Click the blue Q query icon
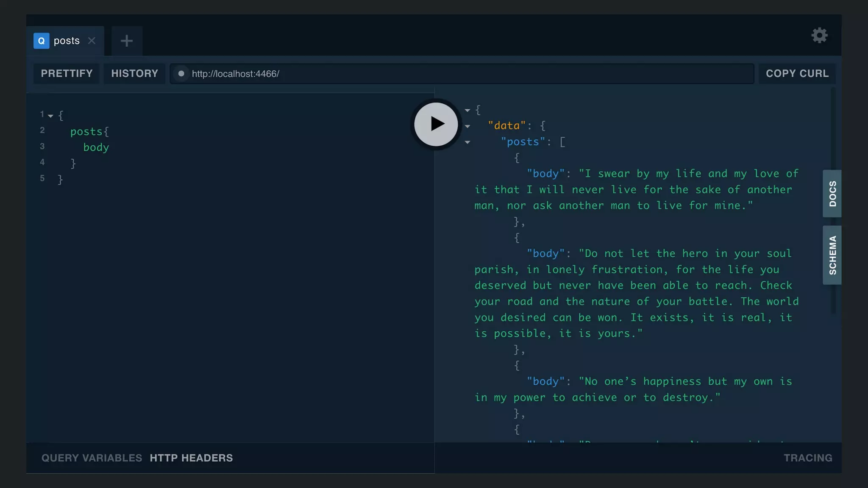 [42, 41]
